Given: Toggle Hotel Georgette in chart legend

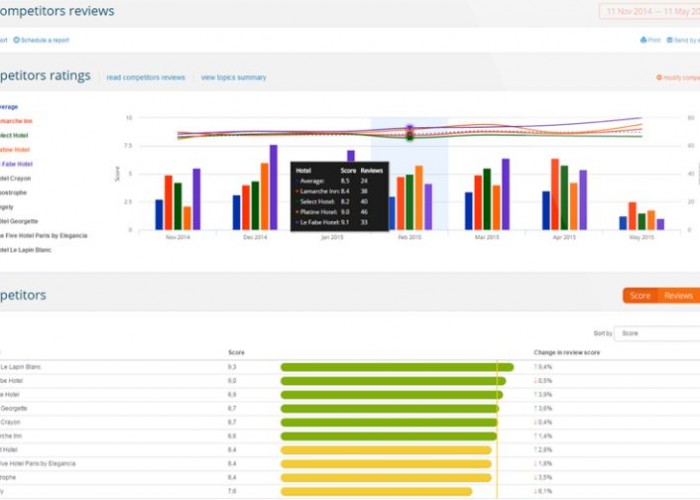Looking at the screenshot, I should point(19,221).
